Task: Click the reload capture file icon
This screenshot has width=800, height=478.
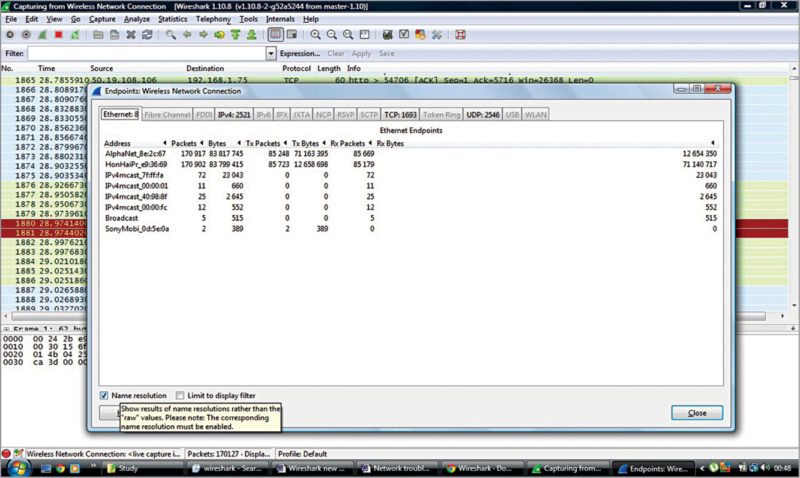Action: (x=147, y=34)
